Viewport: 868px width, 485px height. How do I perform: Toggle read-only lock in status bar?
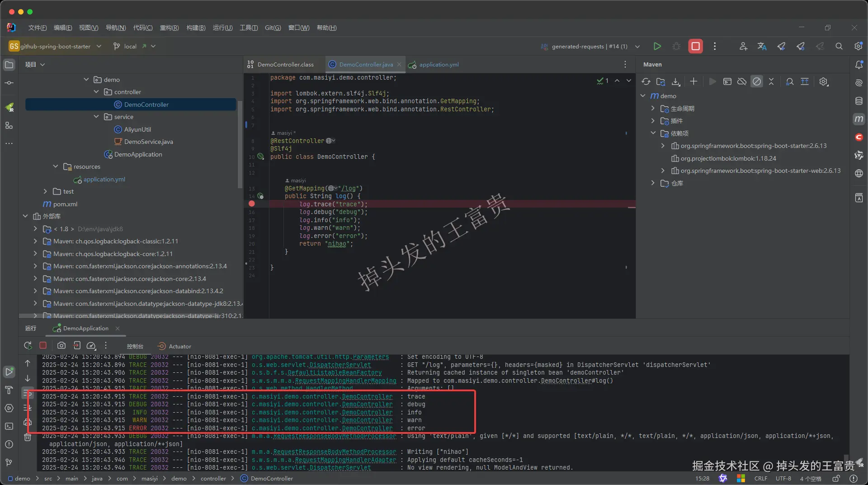coord(836,478)
